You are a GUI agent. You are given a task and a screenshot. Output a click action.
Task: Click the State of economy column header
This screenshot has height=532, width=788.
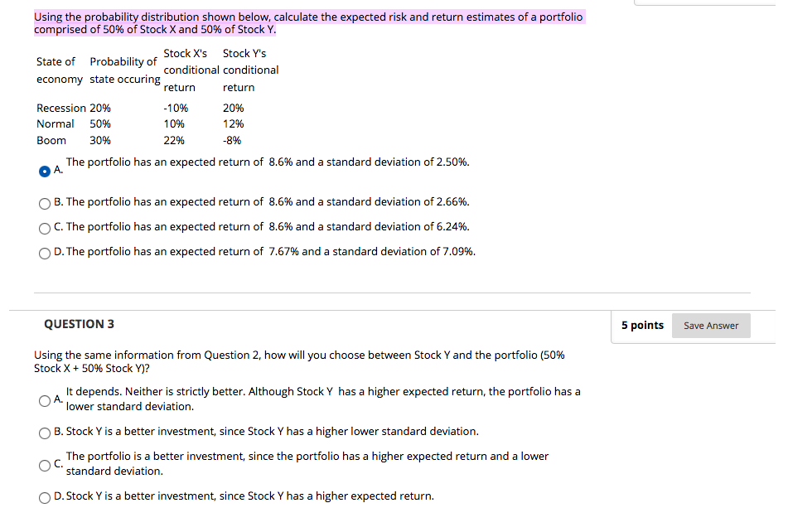[58, 70]
